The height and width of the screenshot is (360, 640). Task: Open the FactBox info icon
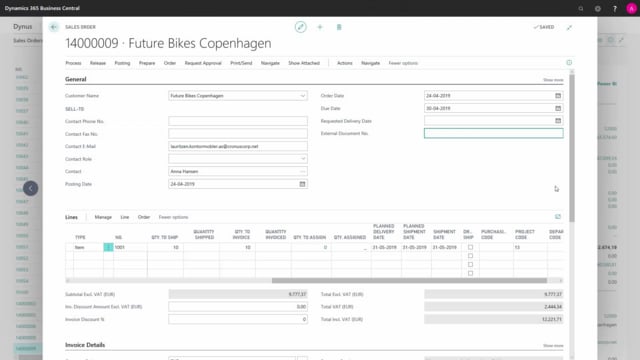569,62
